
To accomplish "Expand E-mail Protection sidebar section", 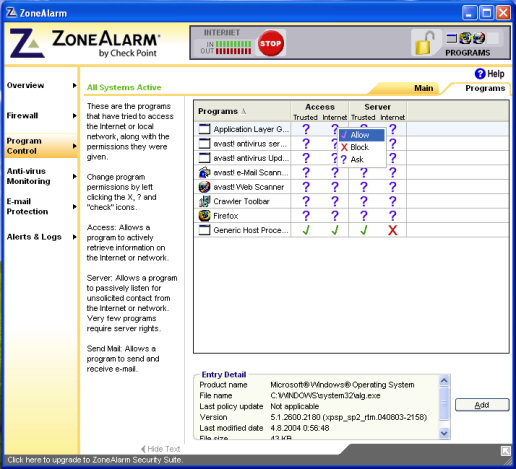I will (75, 207).
